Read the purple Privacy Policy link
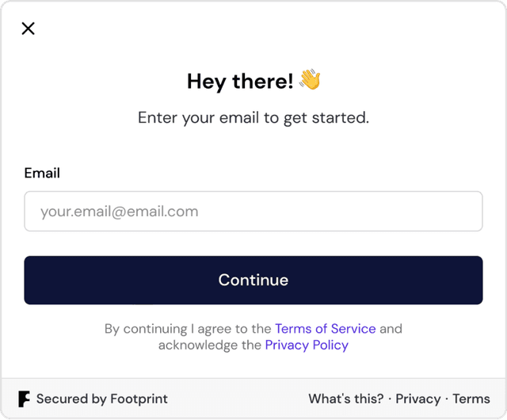 pos(307,345)
